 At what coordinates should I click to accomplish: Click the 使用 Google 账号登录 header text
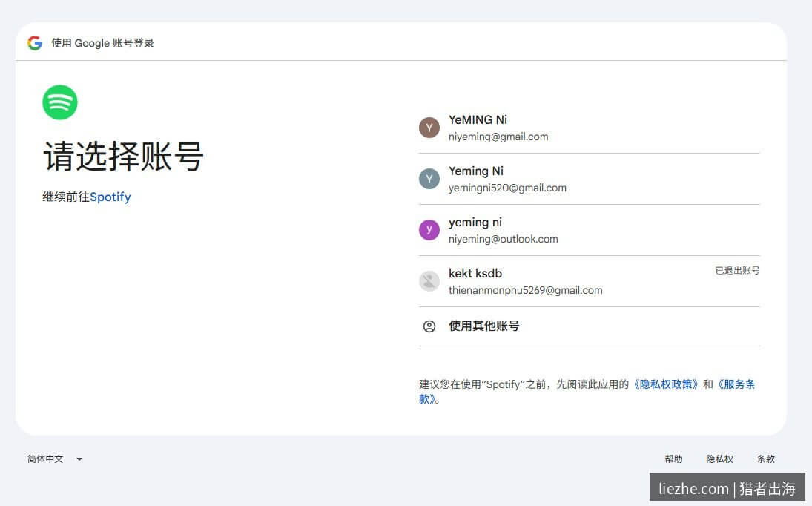click(102, 43)
